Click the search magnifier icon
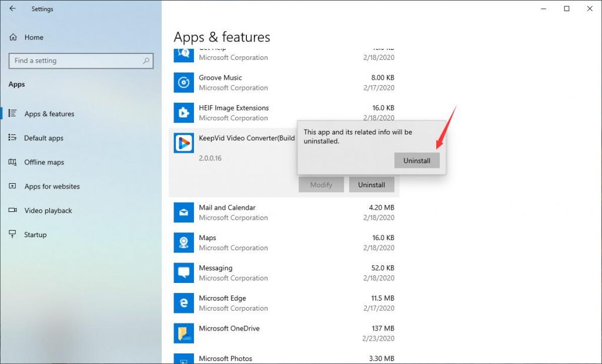The image size is (602, 364). pyautogui.click(x=146, y=60)
